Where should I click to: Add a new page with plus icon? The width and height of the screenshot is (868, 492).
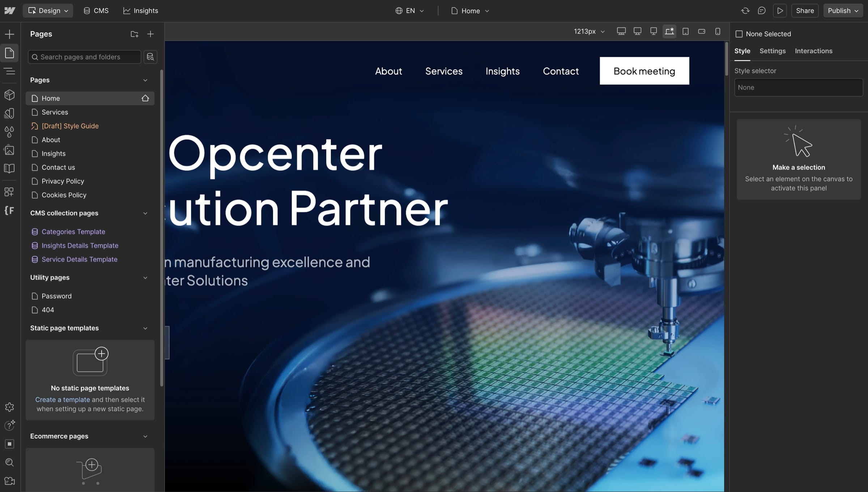pyautogui.click(x=150, y=34)
